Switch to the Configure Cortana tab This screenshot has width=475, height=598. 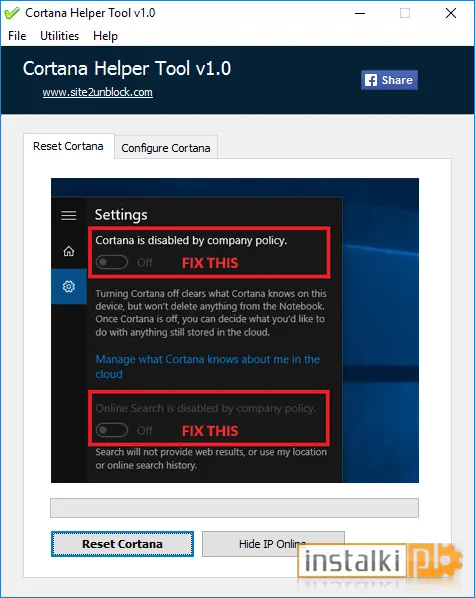(166, 148)
